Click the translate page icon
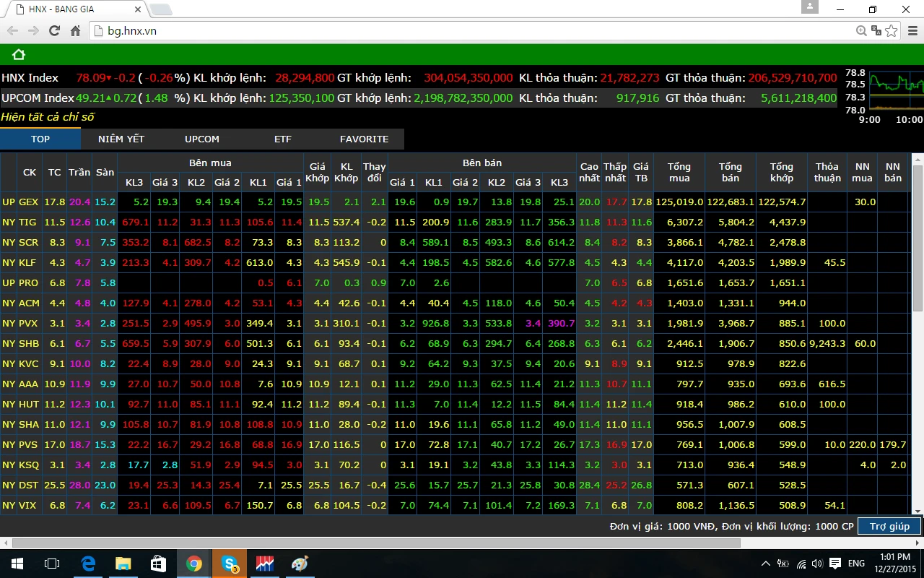 876,31
